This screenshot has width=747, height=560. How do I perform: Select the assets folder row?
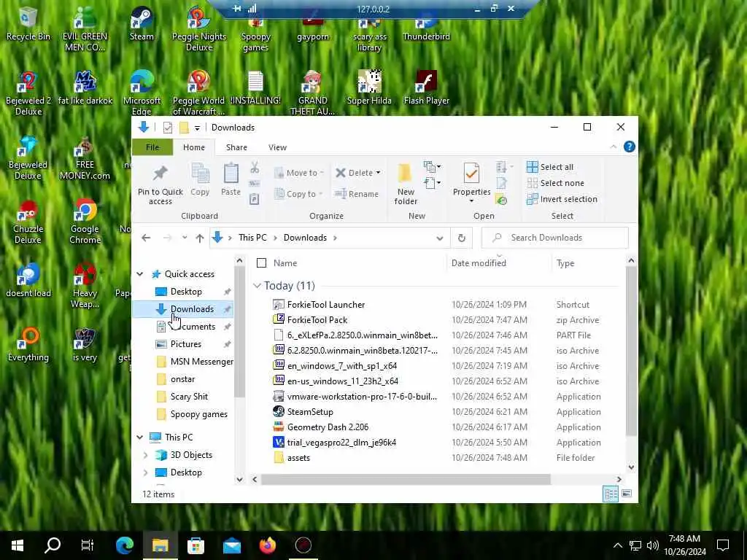pos(298,458)
